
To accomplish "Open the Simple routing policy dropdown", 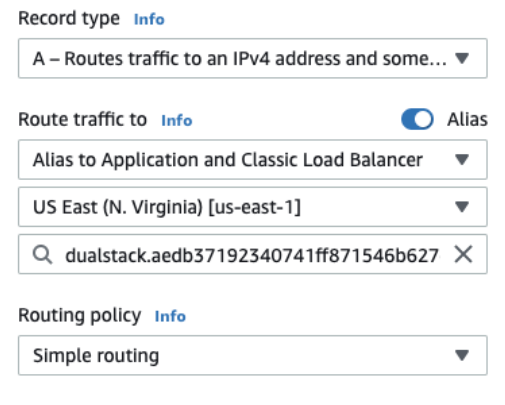I will click(x=253, y=355).
